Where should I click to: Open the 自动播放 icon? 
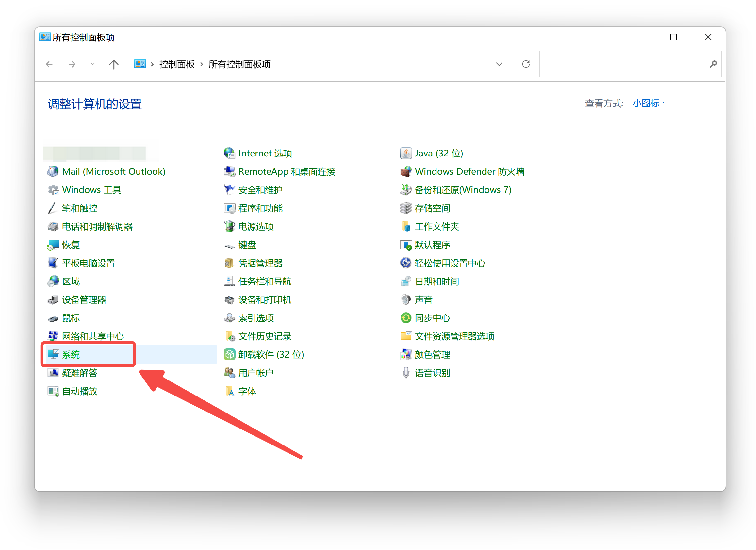tap(53, 391)
